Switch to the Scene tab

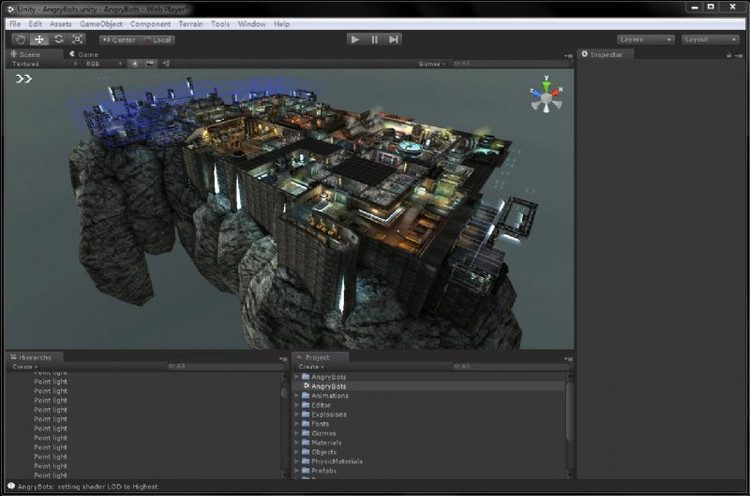[33, 55]
